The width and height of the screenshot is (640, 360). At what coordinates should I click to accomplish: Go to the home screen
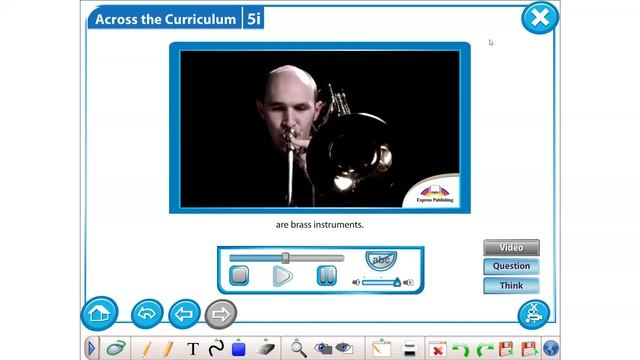pyautogui.click(x=100, y=313)
